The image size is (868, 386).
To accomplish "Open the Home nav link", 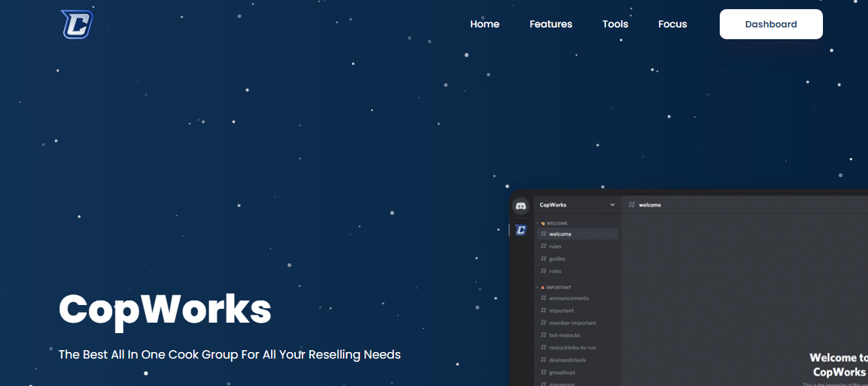I will pos(485,24).
